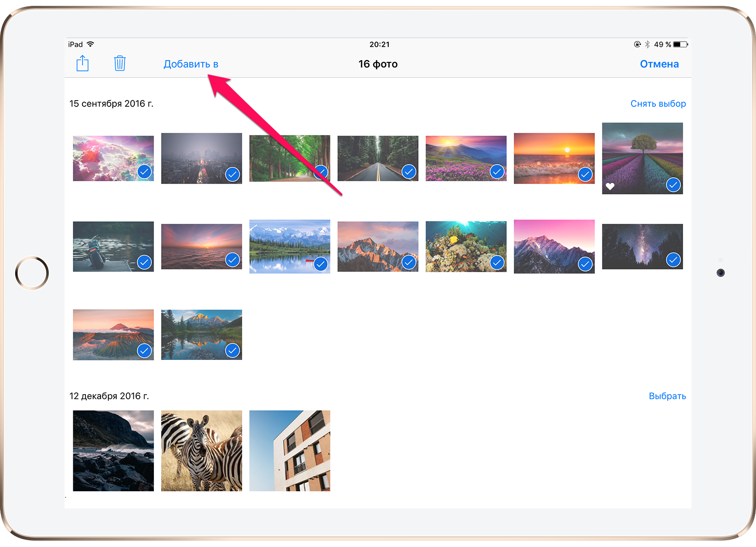The width and height of the screenshot is (756, 547).
Task: Uncheck the colorful clouds photo checkmark
Action: (144, 172)
